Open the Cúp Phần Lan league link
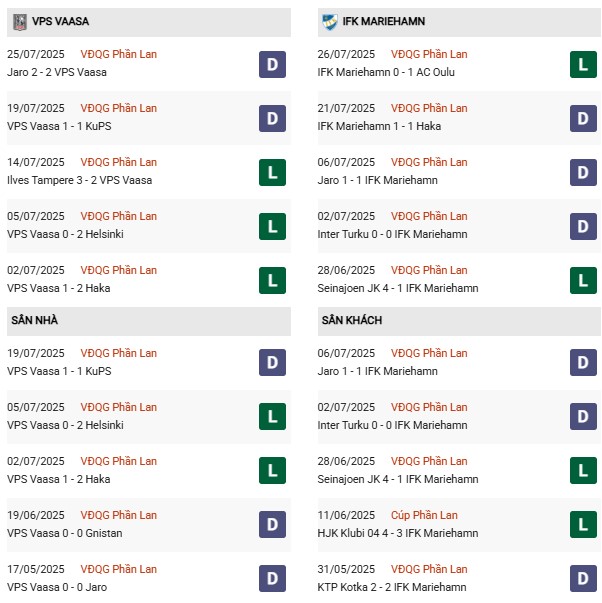 (424, 515)
